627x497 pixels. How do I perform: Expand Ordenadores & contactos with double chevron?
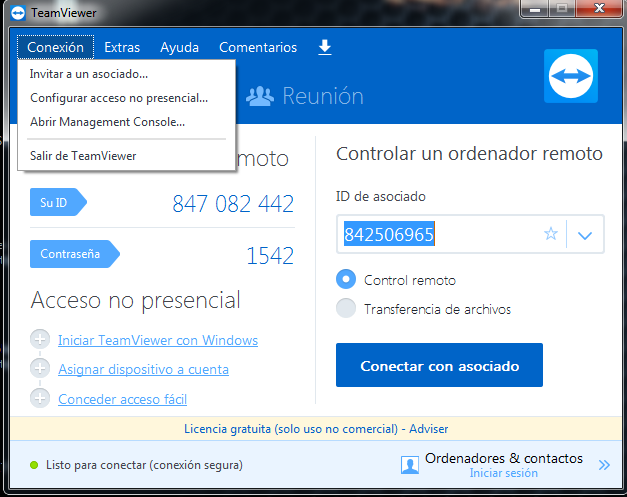click(604, 465)
